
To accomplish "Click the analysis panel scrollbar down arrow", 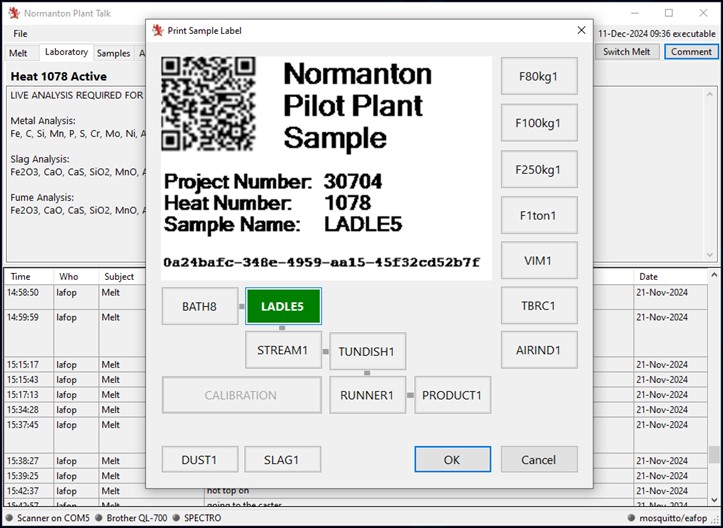I will click(x=710, y=255).
